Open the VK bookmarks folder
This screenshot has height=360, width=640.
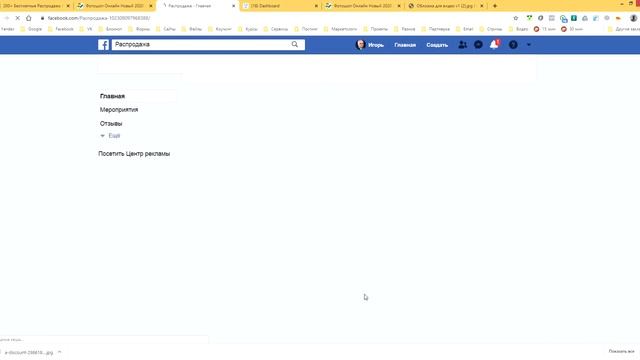coord(86,29)
